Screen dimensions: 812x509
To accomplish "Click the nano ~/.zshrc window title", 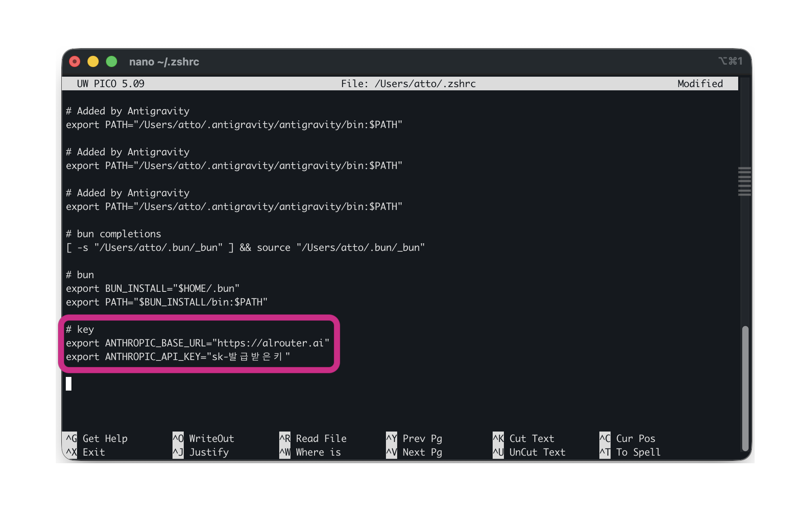I will point(164,61).
